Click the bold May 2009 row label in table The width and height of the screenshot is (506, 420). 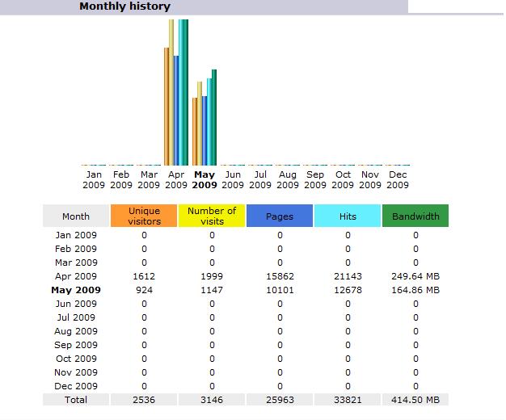point(76,290)
